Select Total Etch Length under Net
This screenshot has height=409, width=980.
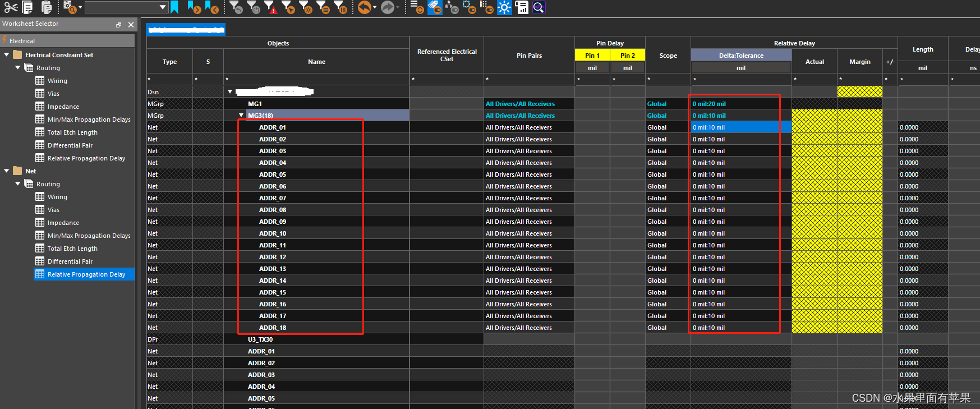(x=72, y=249)
